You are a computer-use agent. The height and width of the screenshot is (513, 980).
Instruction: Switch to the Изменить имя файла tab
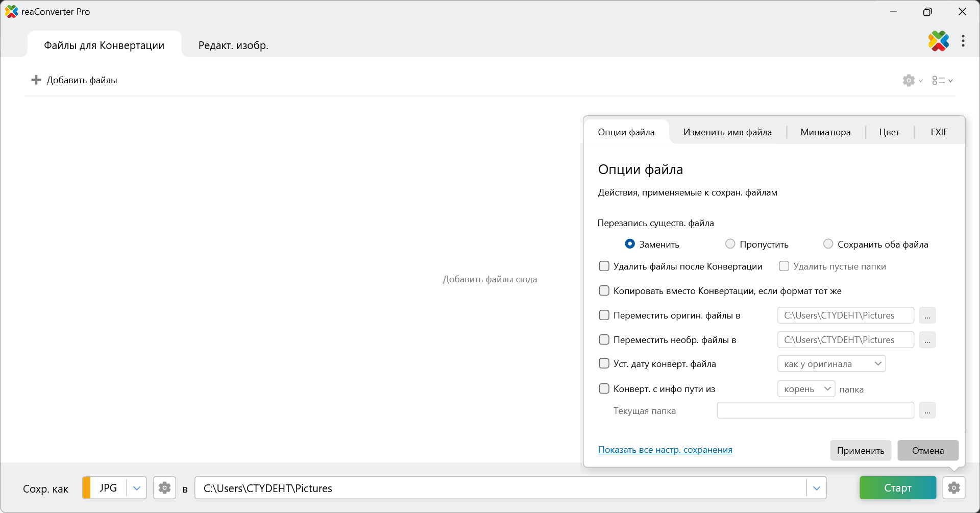[x=727, y=132]
